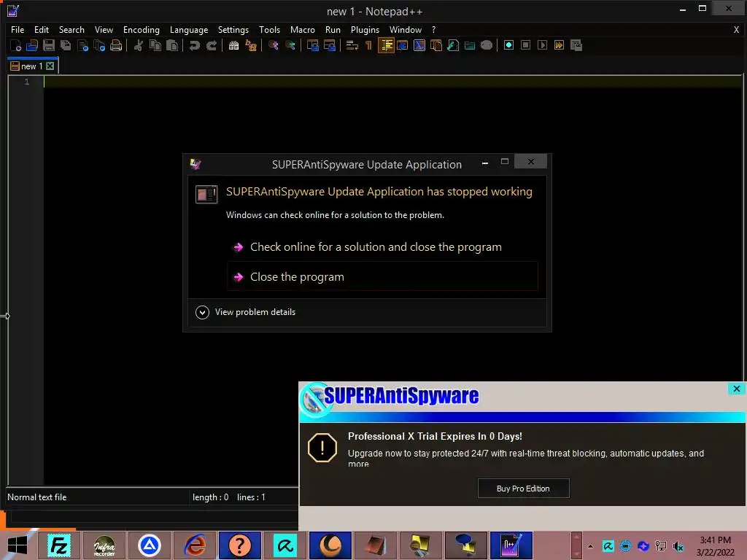
Task: Click the Save All toolbar icon
Action: tap(65, 46)
